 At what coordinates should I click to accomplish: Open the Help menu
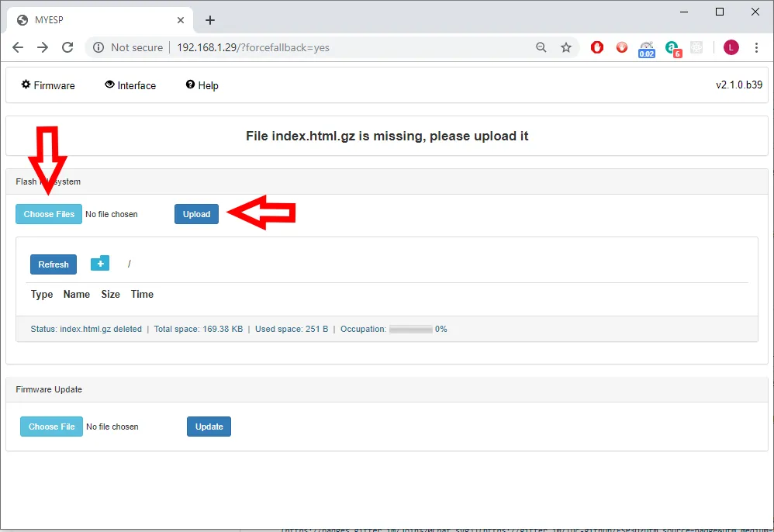pos(202,85)
